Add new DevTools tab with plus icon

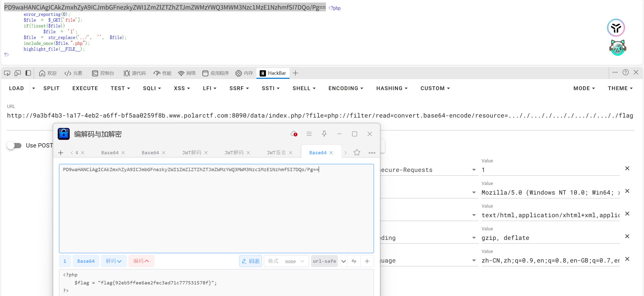(x=295, y=73)
